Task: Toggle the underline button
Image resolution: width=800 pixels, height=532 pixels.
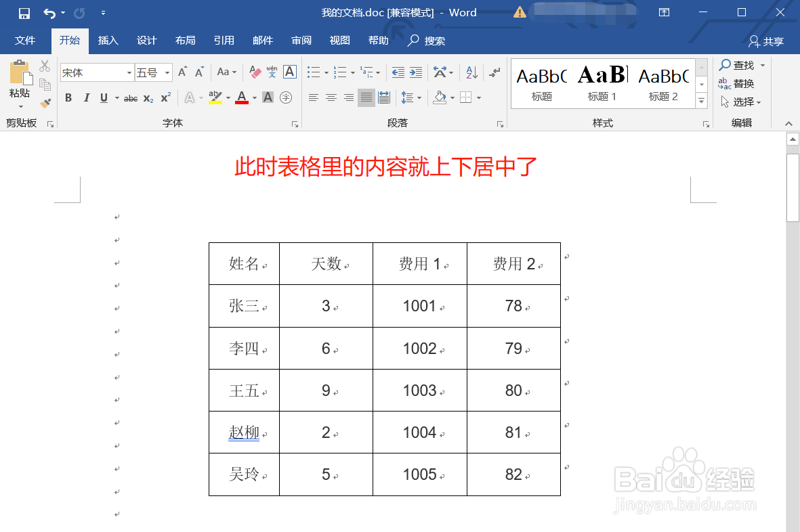Action: coord(102,97)
